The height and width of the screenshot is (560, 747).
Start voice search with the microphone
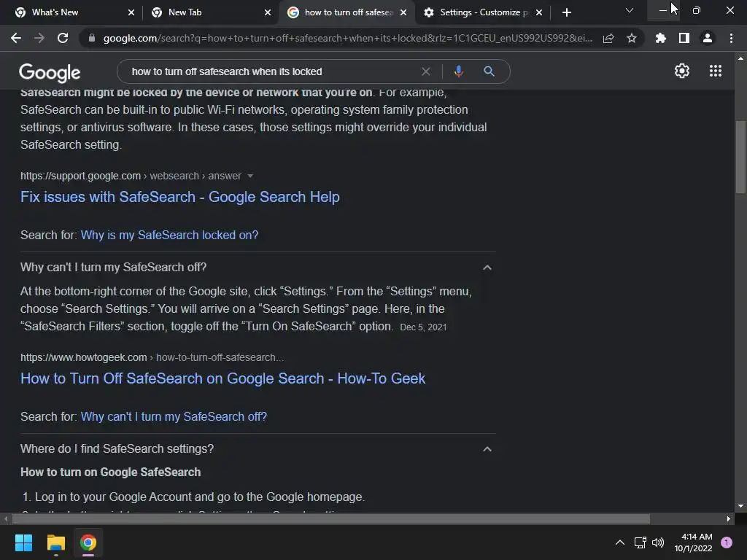pyautogui.click(x=458, y=71)
